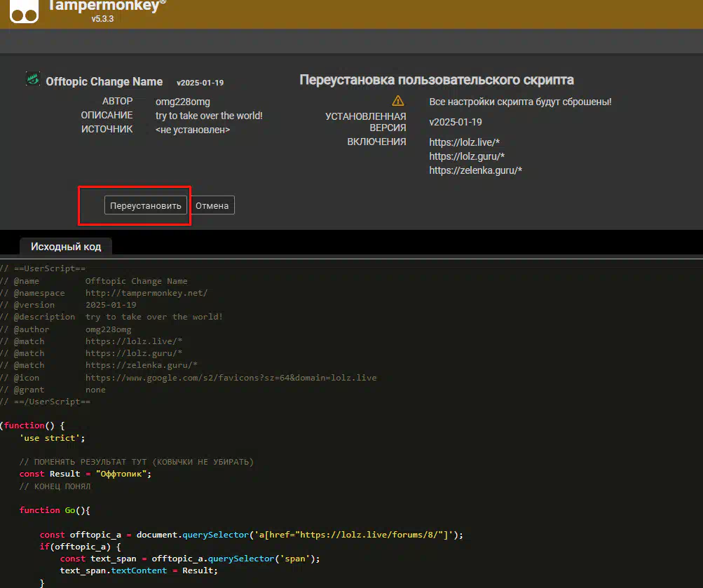Click the installed version v2025-01-19 value
Screen dimensions: 703x588
coord(456,122)
